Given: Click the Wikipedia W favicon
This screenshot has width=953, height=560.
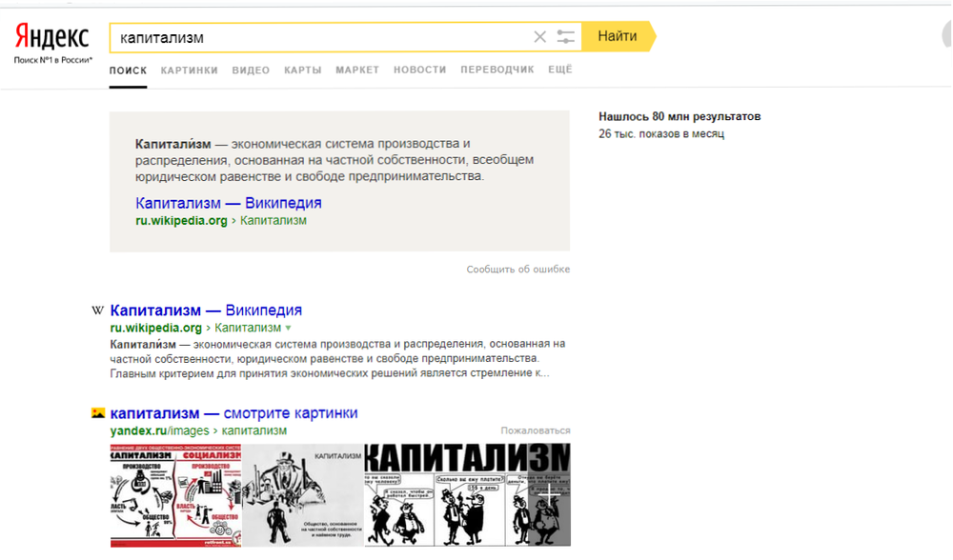Looking at the screenshot, I should (x=97, y=310).
